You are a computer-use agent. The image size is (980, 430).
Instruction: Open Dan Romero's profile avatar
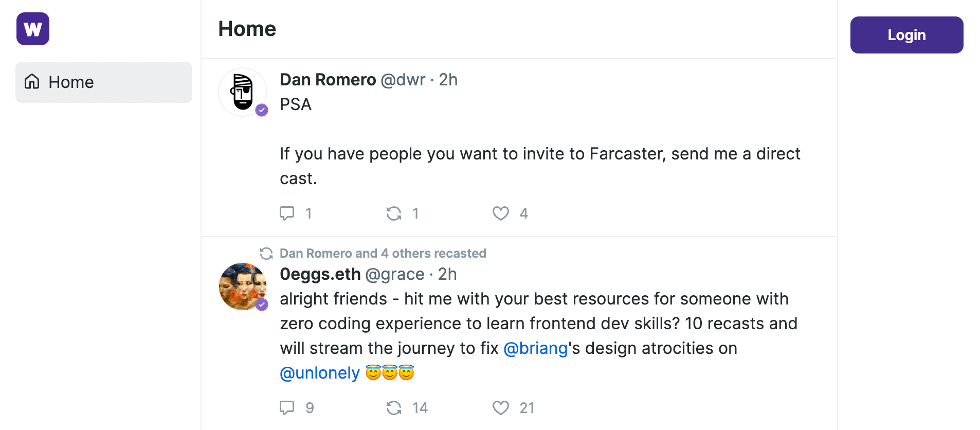click(x=243, y=92)
